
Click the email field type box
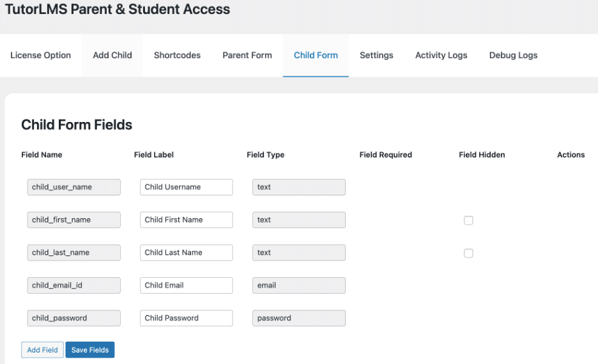[299, 285]
